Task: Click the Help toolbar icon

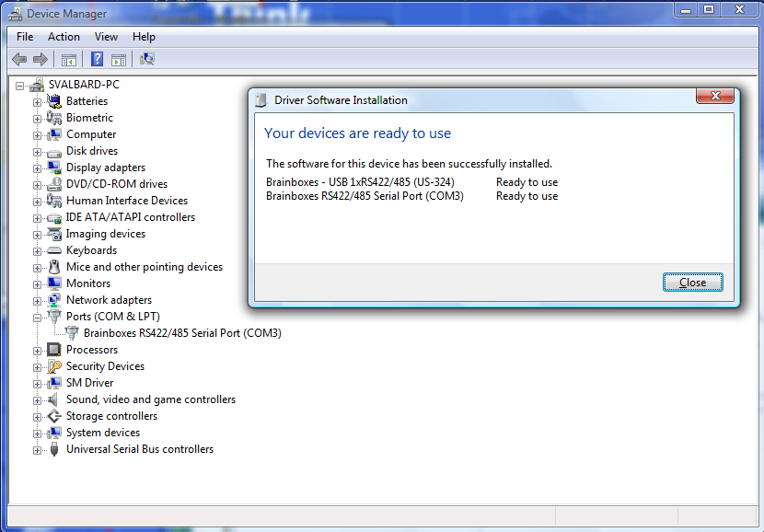Action: 97,59
